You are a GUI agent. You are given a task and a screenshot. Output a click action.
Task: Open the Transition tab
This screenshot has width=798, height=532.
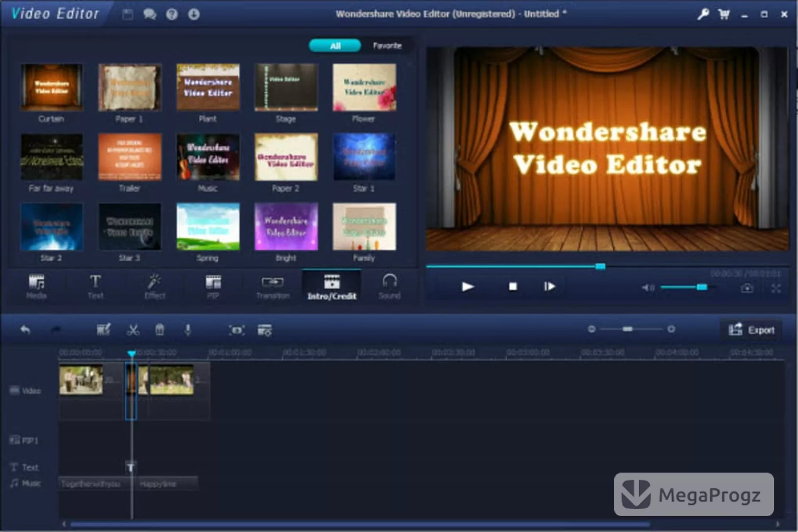point(273,287)
